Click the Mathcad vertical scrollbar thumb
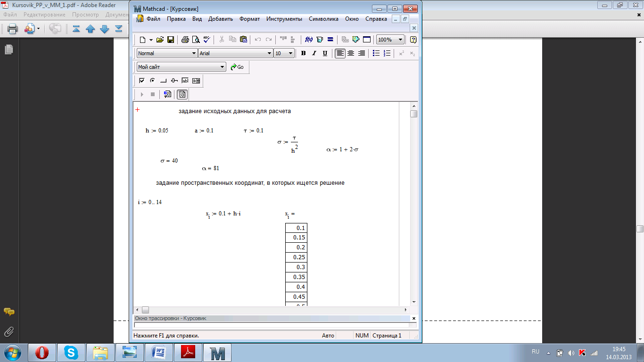644x362 pixels. (413, 114)
